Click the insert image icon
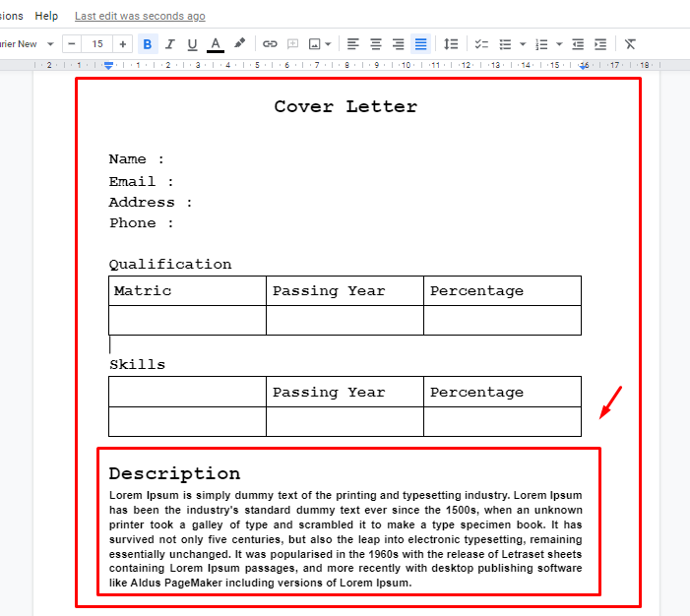Screen dimensions: 690x616 click(314, 44)
